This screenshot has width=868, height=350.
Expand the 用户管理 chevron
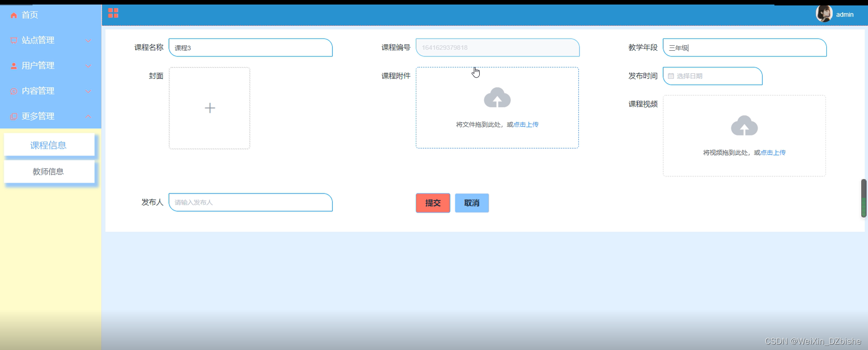[89, 66]
